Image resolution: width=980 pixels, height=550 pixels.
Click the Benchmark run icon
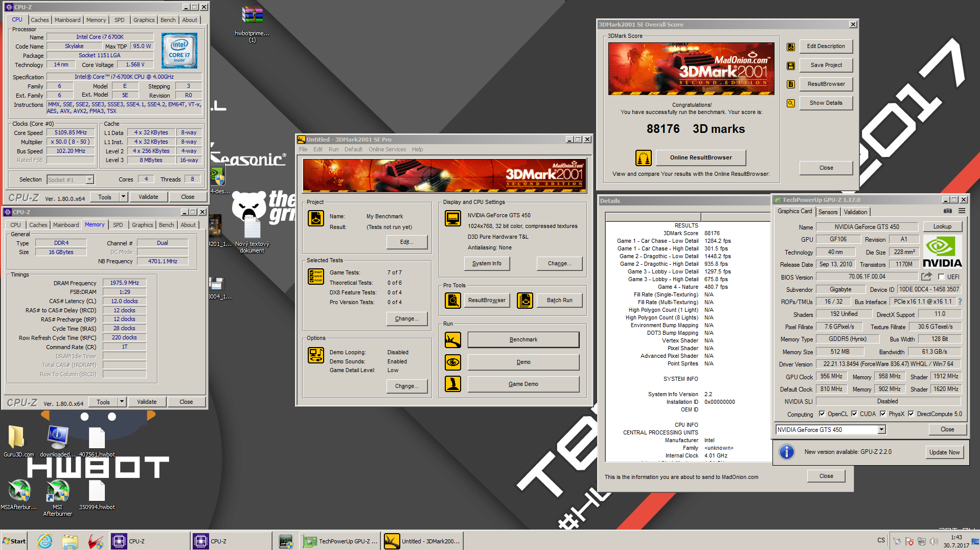coord(452,340)
